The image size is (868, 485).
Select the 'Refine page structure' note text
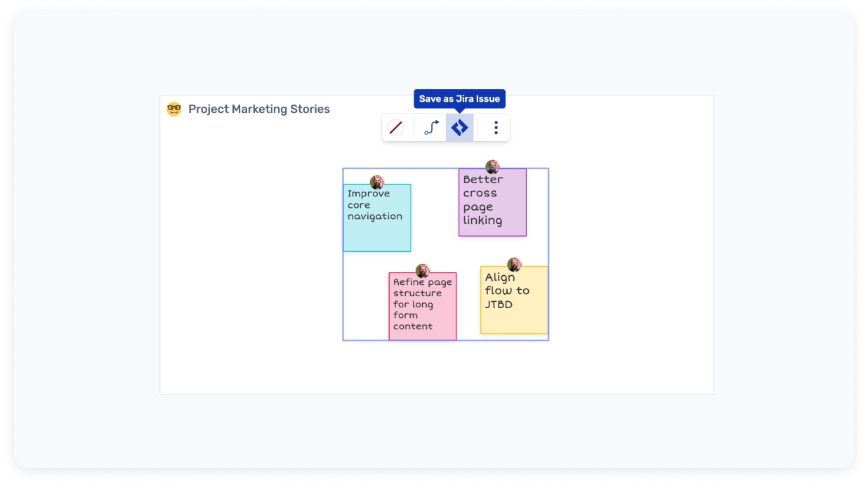point(422,304)
